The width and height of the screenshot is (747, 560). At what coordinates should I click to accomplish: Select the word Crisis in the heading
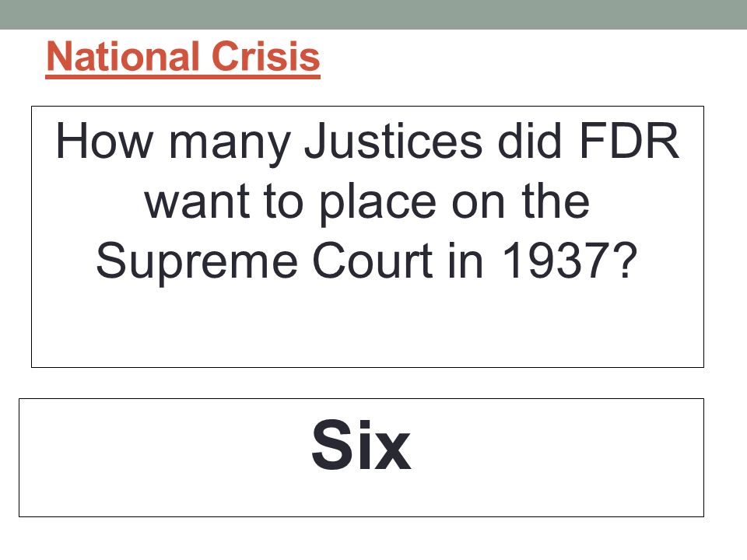pyautogui.click(x=265, y=57)
